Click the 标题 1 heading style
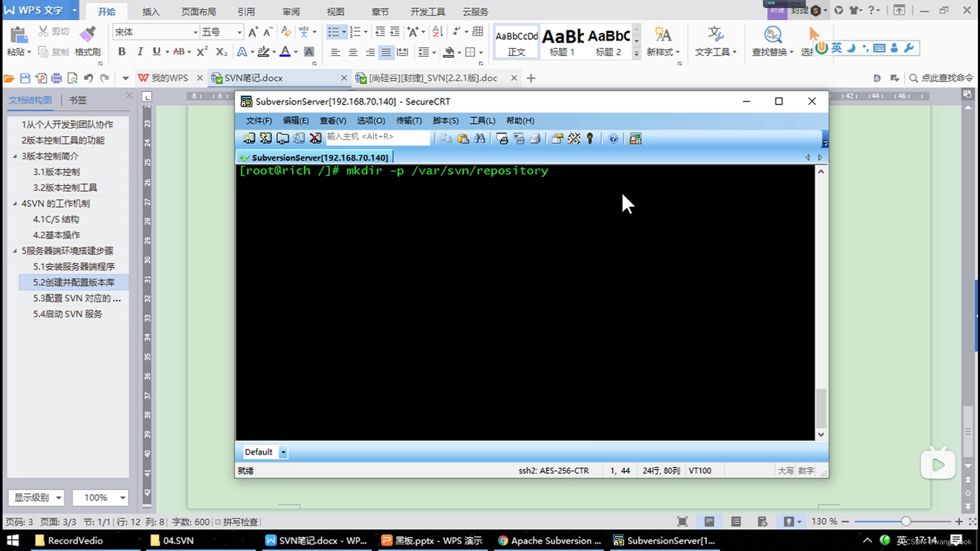The width and height of the screenshot is (980, 551). pos(562,42)
